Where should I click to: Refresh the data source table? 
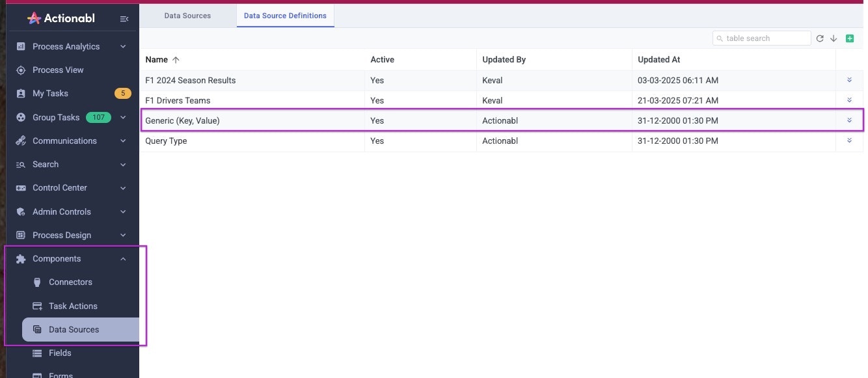pyautogui.click(x=820, y=38)
